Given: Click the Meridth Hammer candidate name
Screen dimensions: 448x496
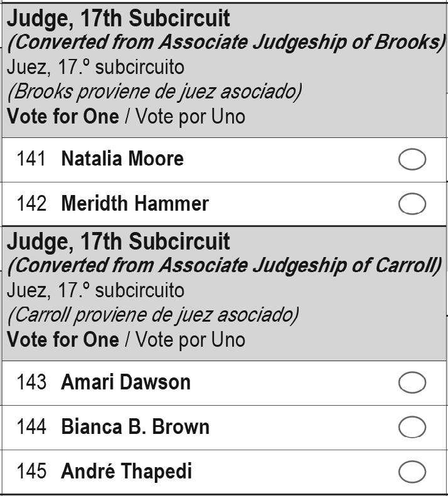Looking at the screenshot, I should click(x=135, y=203).
